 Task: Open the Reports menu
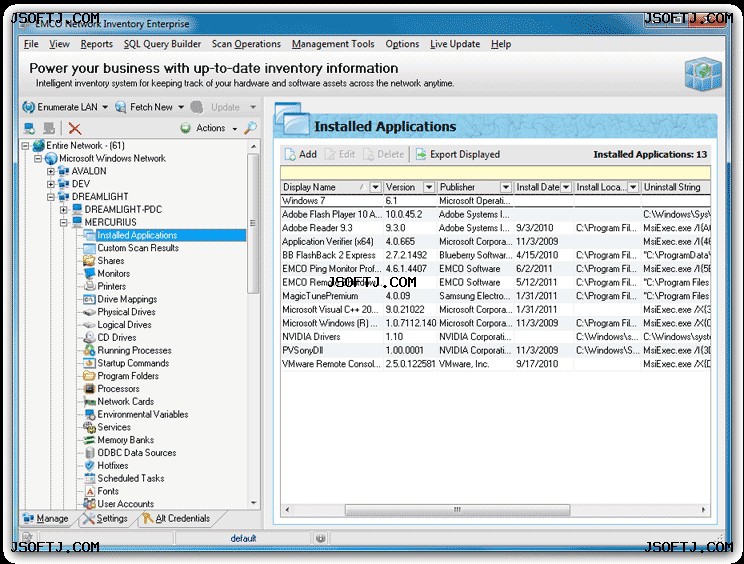(x=96, y=44)
